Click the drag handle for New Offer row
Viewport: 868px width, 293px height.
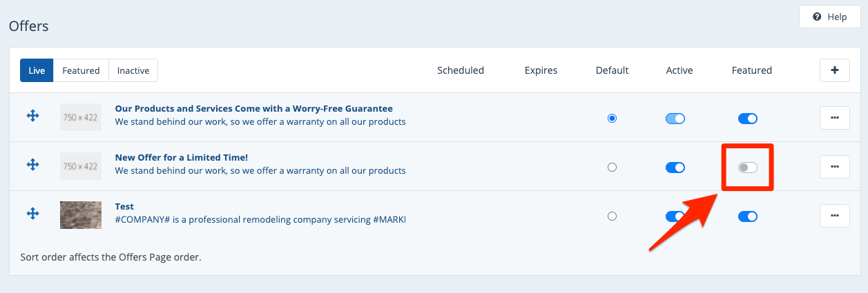click(x=32, y=165)
